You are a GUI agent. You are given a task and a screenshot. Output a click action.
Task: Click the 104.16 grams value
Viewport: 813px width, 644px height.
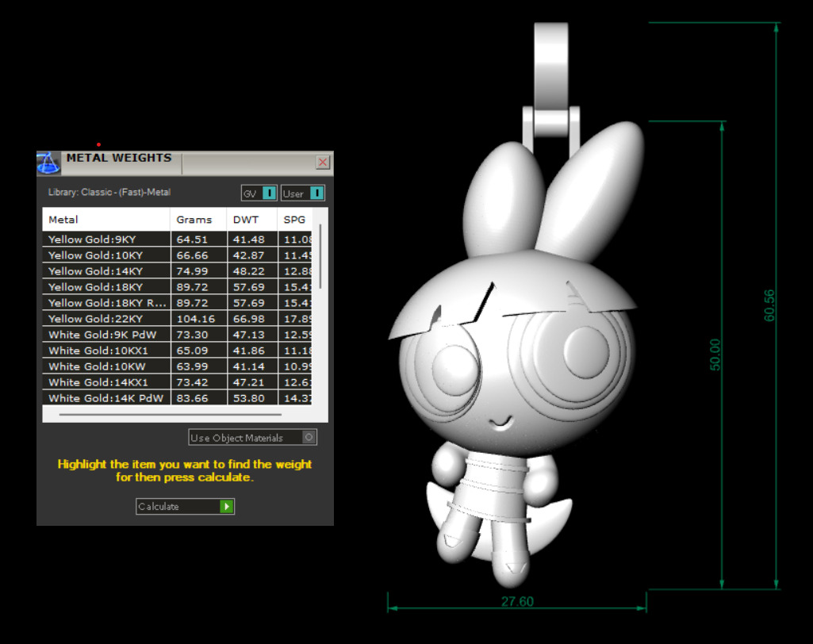[196, 319]
